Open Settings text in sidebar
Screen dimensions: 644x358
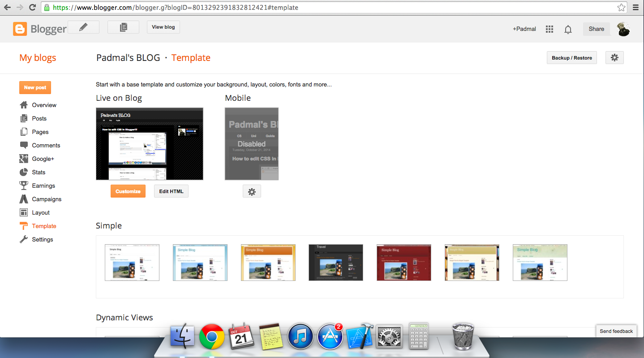[43, 239]
